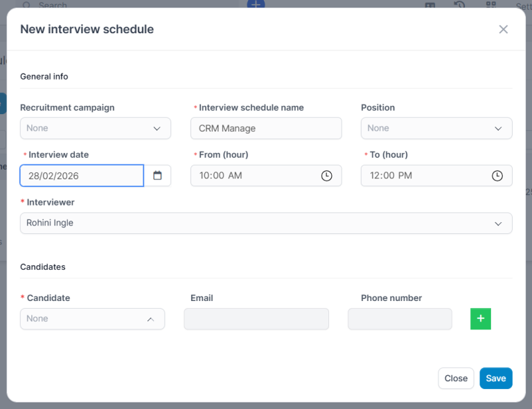Click the candidate Phone number field
Viewport: 532px width, 409px height.
[x=400, y=319]
